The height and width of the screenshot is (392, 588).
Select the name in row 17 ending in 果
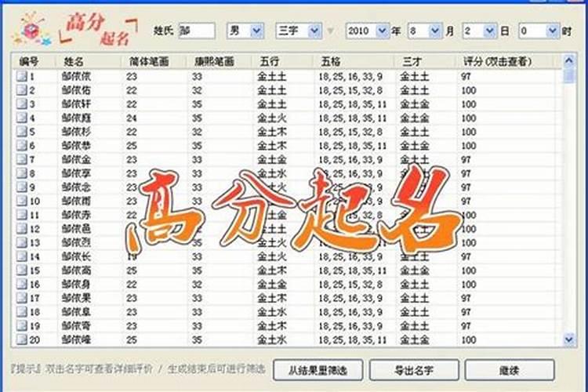tap(76, 298)
